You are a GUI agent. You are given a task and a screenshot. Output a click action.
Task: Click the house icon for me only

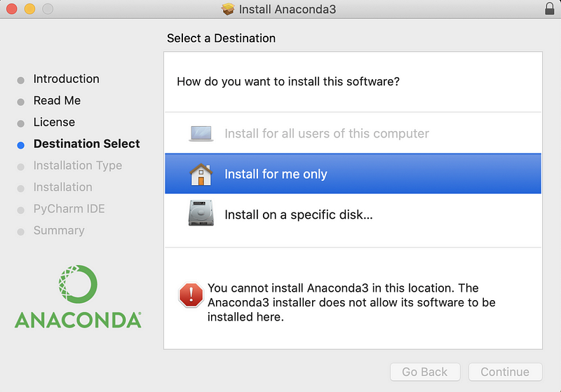[x=201, y=174]
